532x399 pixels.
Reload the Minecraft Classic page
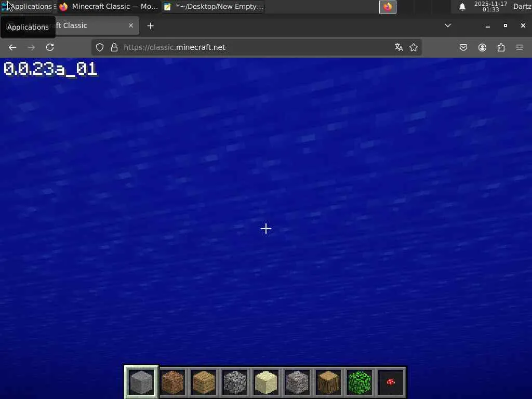(50, 47)
